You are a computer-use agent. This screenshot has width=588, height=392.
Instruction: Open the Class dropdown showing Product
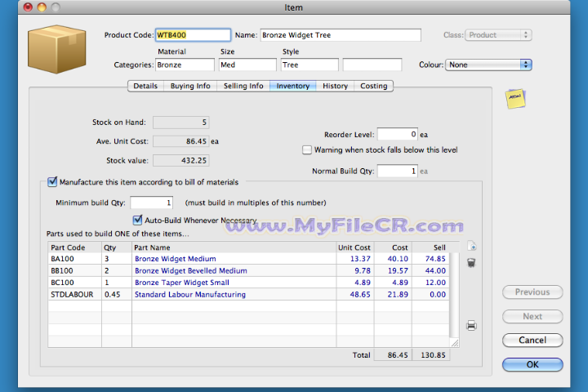(498, 35)
